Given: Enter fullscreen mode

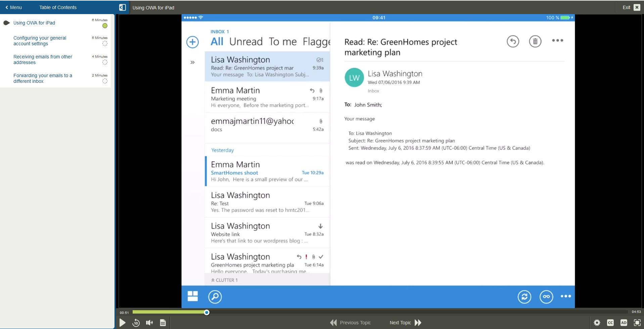Looking at the screenshot, I should [x=637, y=323].
